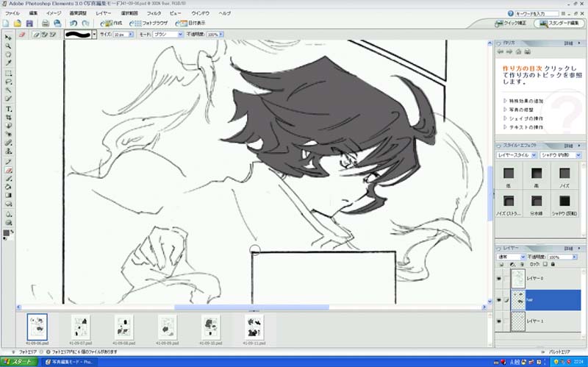Open the ヘルプ menu

[x=225, y=13]
